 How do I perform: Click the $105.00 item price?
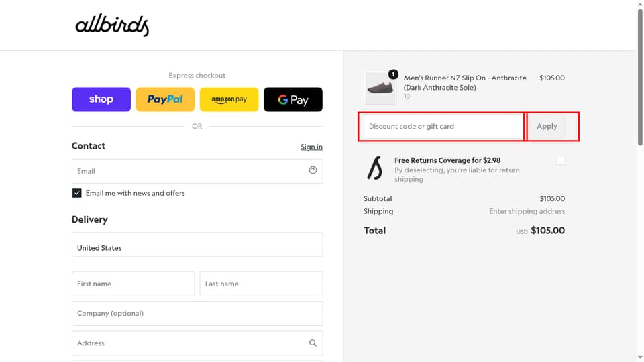552,78
